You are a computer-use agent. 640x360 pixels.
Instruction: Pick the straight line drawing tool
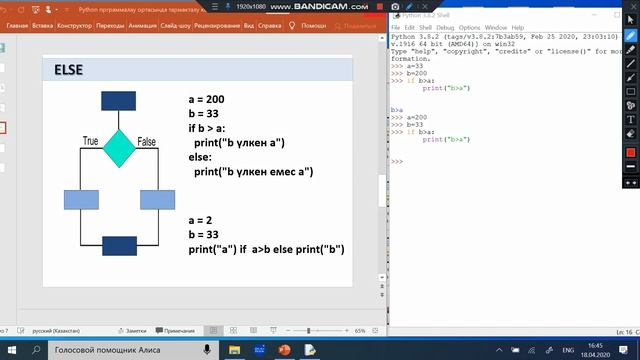click(x=631, y=63)
